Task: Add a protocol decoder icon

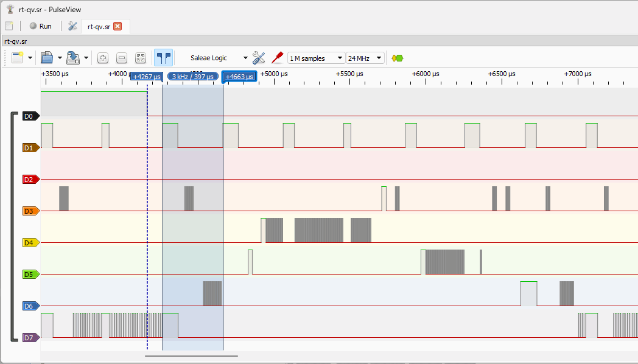Action: [x=398, y=58]
